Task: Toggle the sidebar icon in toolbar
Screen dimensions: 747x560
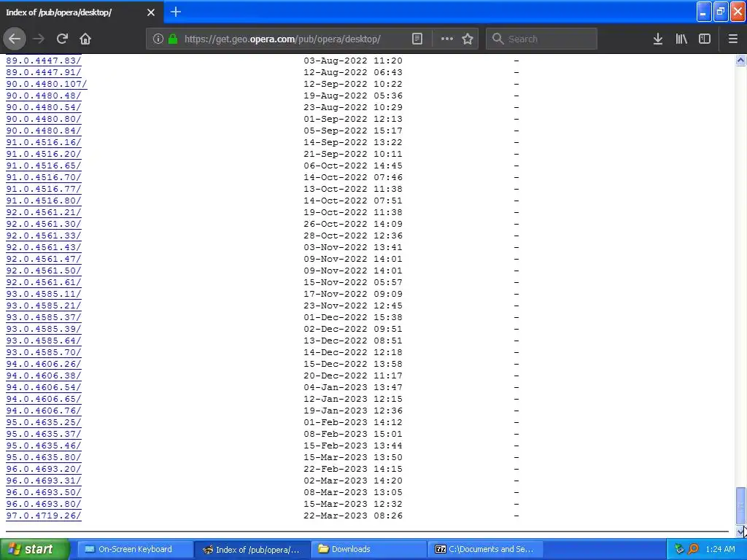Action: (705, 39)
